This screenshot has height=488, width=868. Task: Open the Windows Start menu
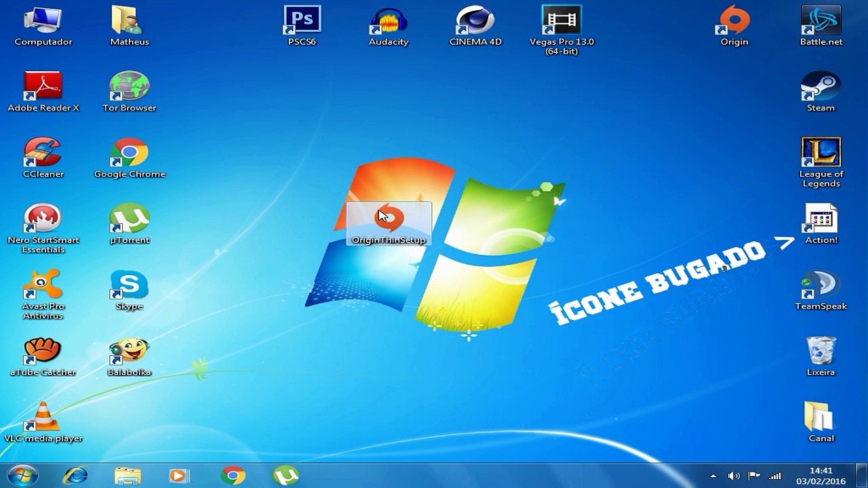click(22, 475)
